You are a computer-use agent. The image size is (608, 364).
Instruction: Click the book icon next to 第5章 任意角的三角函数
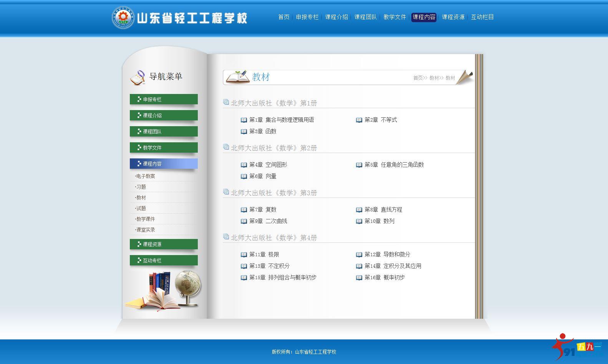359,165
